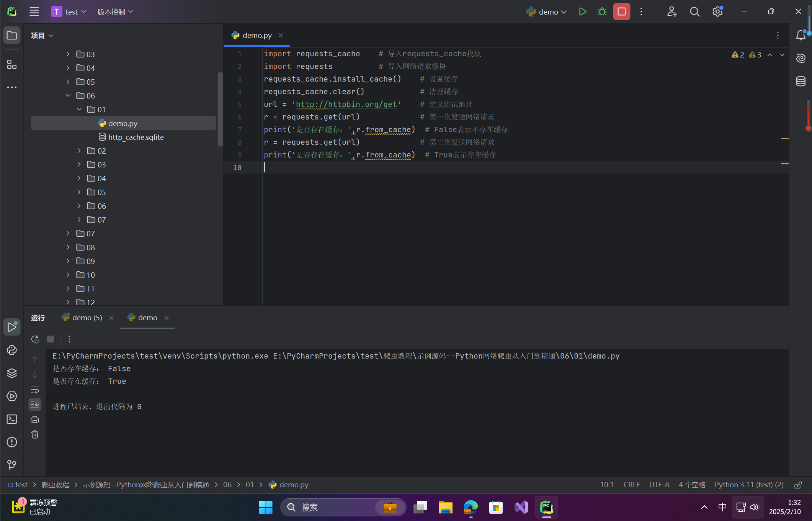This screenshot has width=812, height=521.
Task: Open the Terminal tool window
Action: [x=12, y=419]
